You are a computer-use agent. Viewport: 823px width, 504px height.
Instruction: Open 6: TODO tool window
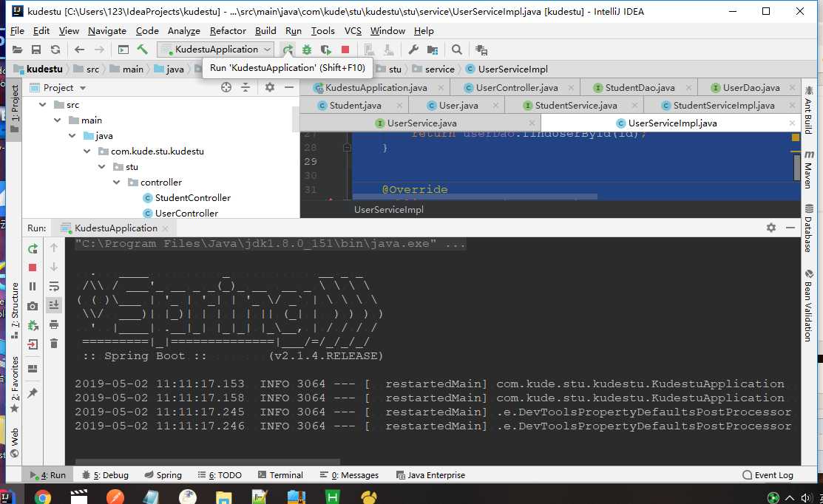pyautogui.click(x=220, y=475)
